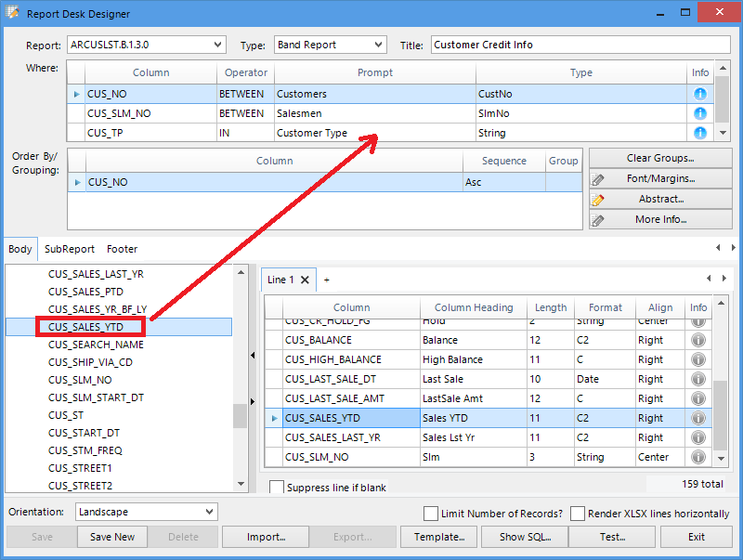Expand the Type Band Report dropdown
The image size is (743, 560).
point(378,45)
